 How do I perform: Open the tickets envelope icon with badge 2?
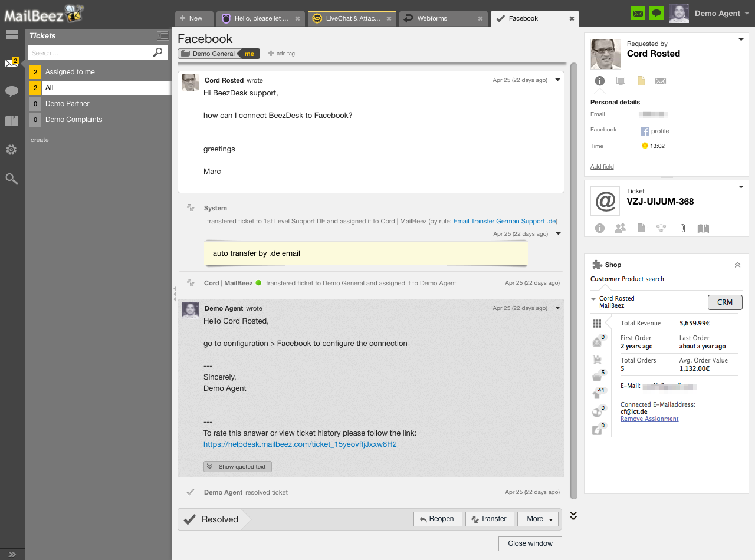click(x=12, y=62)
